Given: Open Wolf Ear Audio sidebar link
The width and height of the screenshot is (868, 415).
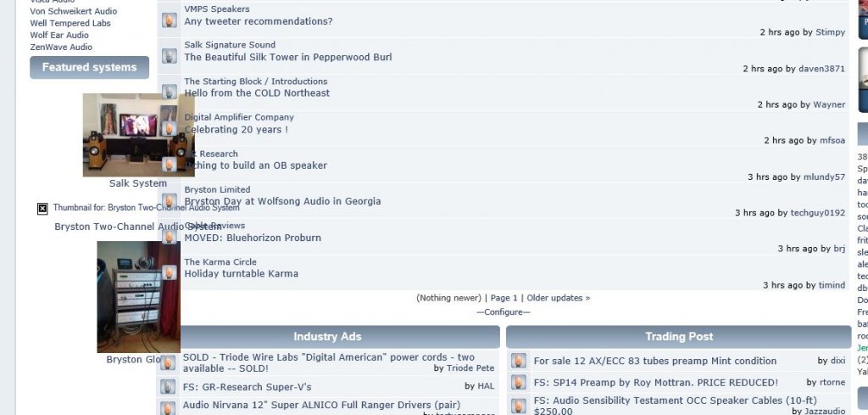Looking at the screenshot, I should point(59,36).
